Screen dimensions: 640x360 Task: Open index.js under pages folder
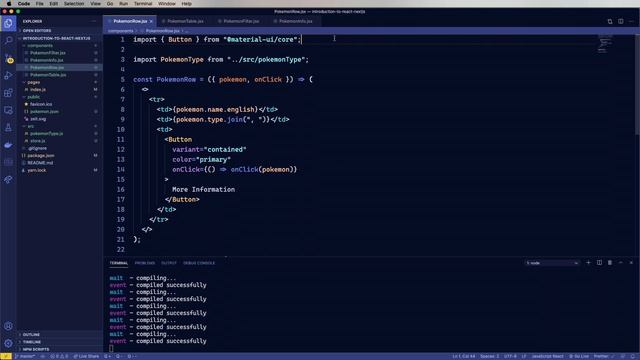(60, 90)
